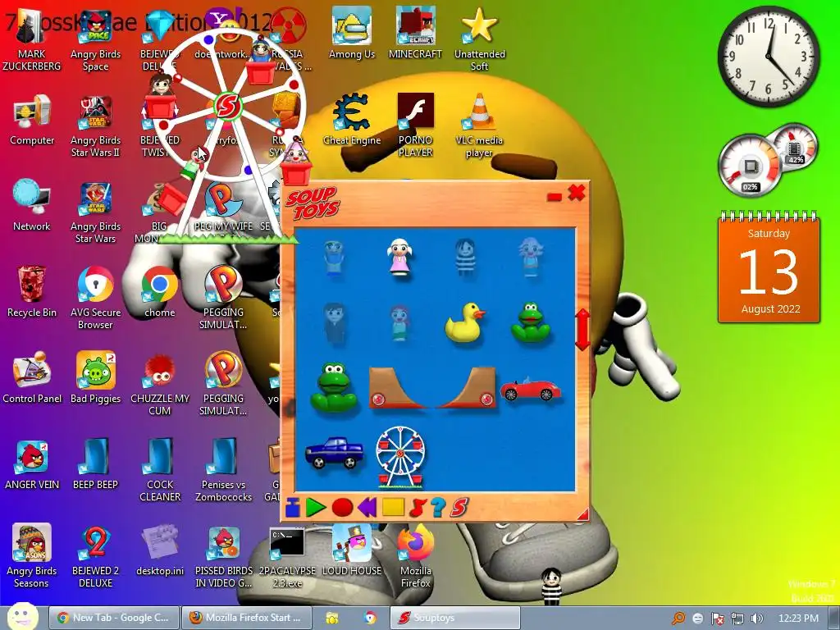840x630 pixels.
Task: Pick the greyed-out striped-shirt boy toy
Action: (x=465, y=257)
